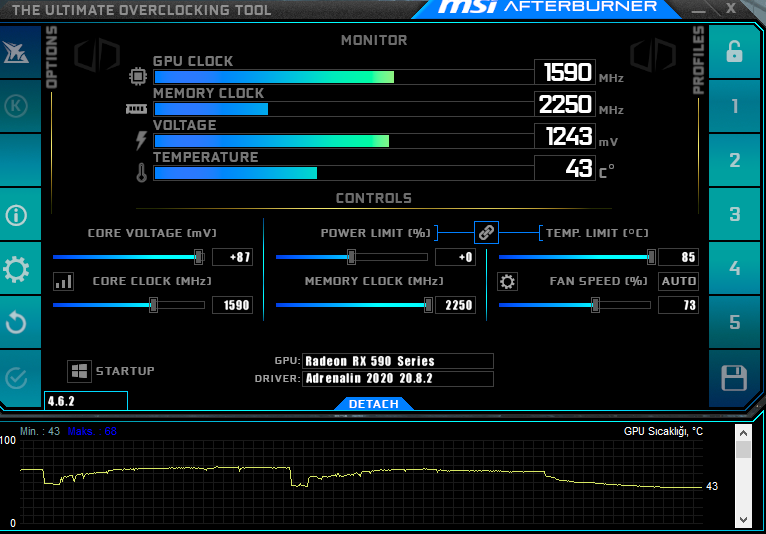This screenshot has height=534, width=766.
Task: Click the reset circular arrow icon
Action: pos(16,322)
